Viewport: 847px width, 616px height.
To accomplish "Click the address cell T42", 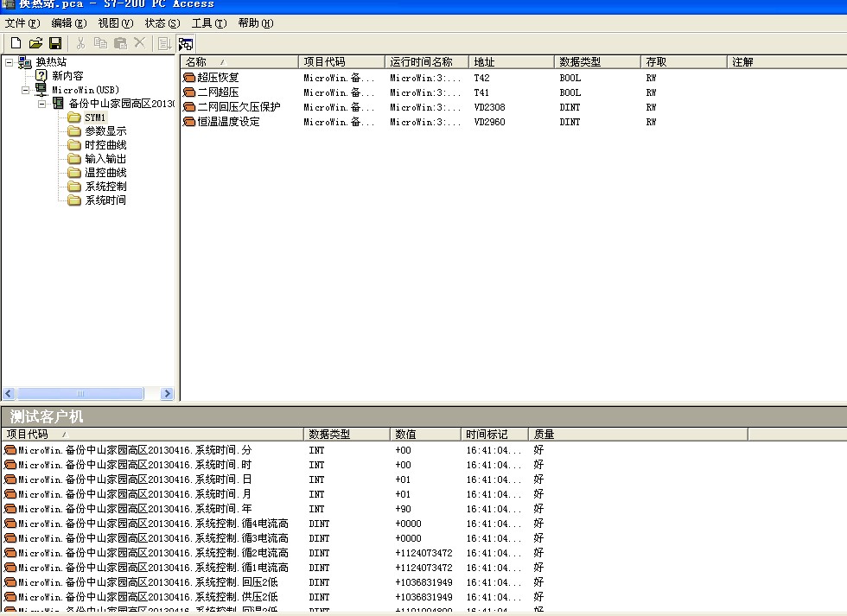I will (x=481, y=78).
